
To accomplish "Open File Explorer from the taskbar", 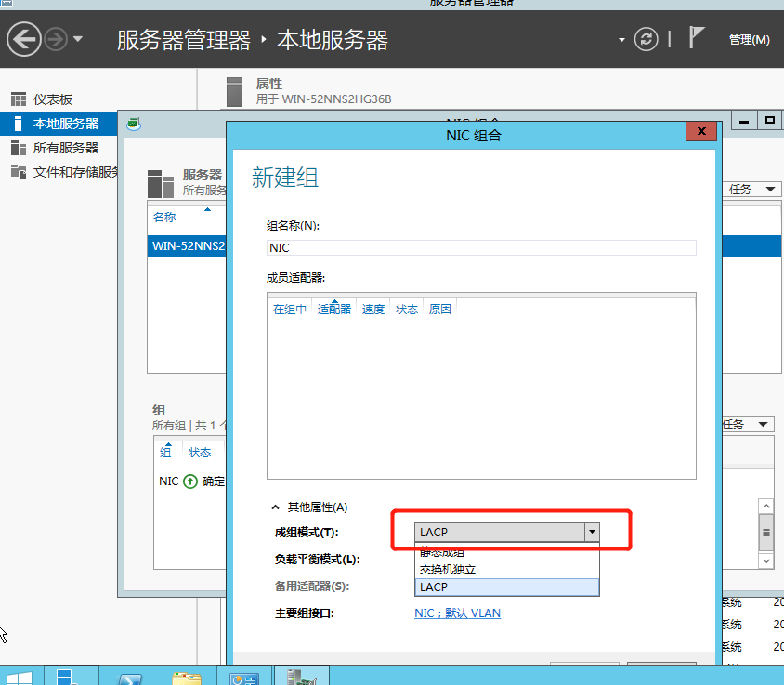I will (x=187, y=678).
